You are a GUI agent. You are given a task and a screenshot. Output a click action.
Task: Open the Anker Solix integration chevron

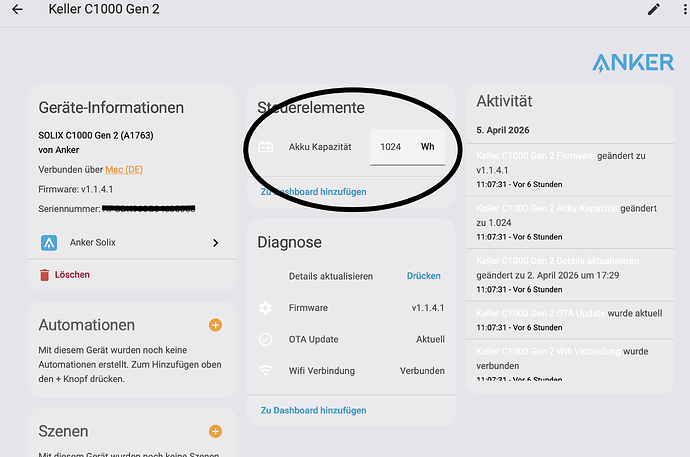pos(216,243)
